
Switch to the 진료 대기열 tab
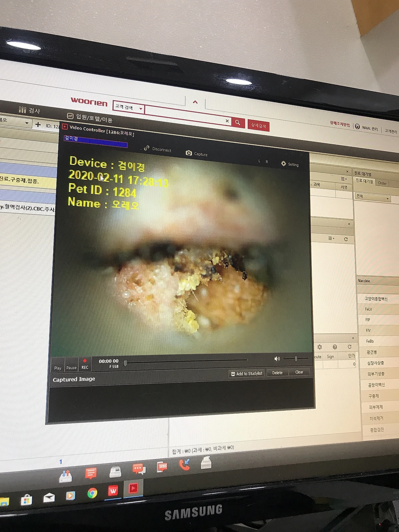tap(364, 181)
